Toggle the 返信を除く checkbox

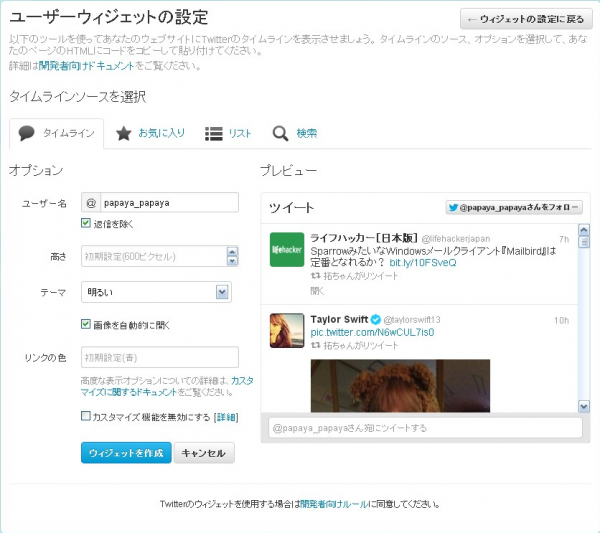click(x=86, y=223)
